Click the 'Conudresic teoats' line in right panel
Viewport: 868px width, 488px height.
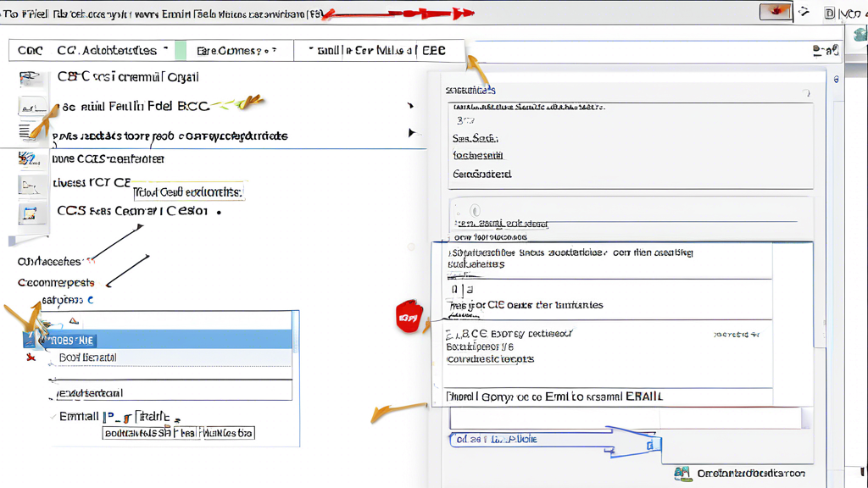coord(491,359)
